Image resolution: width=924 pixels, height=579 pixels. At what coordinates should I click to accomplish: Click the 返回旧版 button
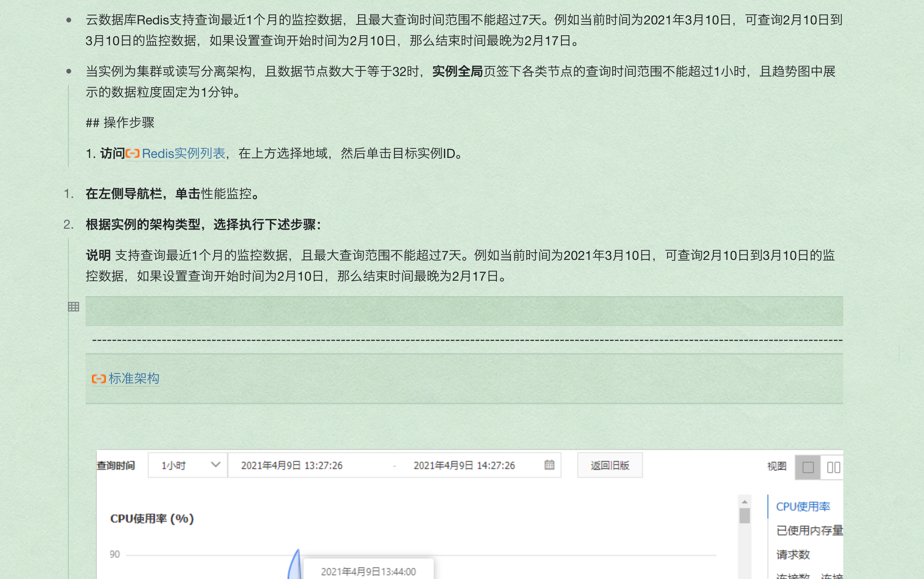609,465
